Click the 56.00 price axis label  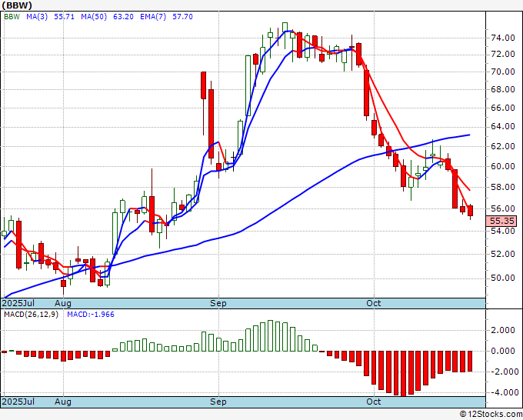503,208
